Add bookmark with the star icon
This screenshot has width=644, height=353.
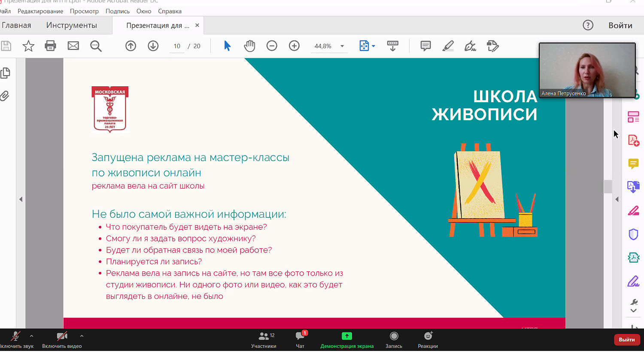coord(28,46)
